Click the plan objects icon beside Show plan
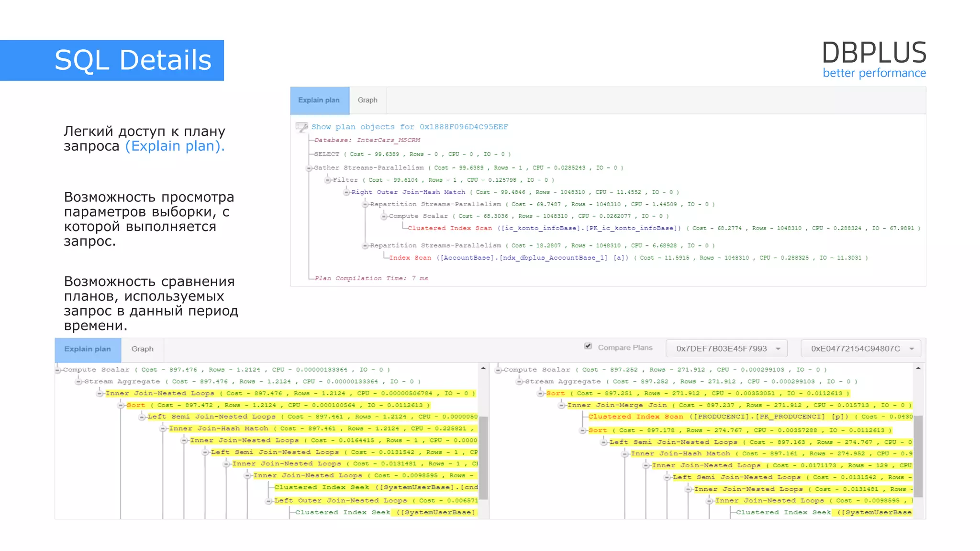 pyautogui.click(x=302, y=127)
